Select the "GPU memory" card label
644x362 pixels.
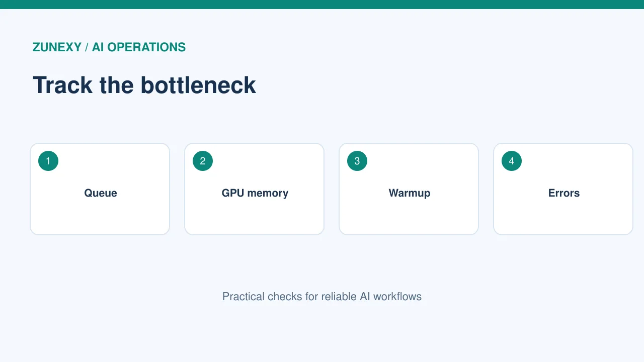[x=255, y=193]
